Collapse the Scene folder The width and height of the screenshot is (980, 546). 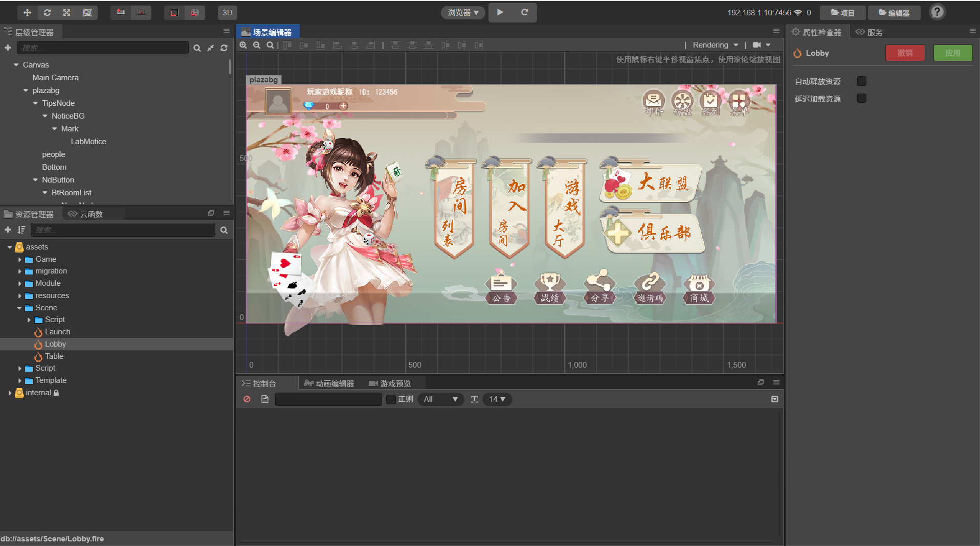pos(19,308)
